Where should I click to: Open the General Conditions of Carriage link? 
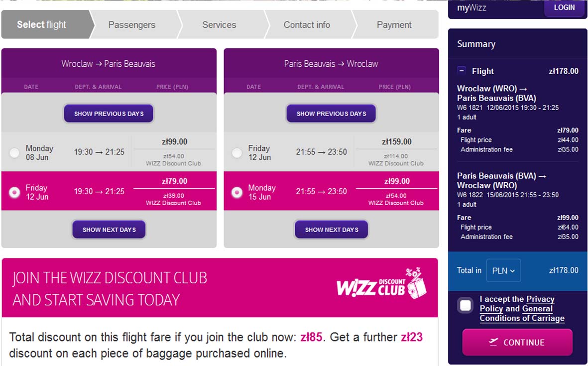pos(522,314)
